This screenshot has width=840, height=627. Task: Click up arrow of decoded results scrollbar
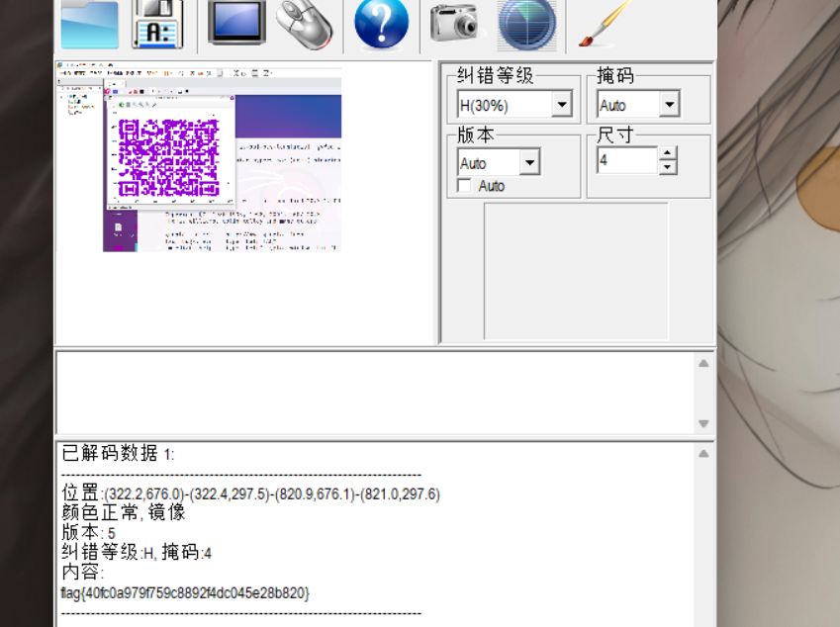pyautogui.click(x=703, y=454)
